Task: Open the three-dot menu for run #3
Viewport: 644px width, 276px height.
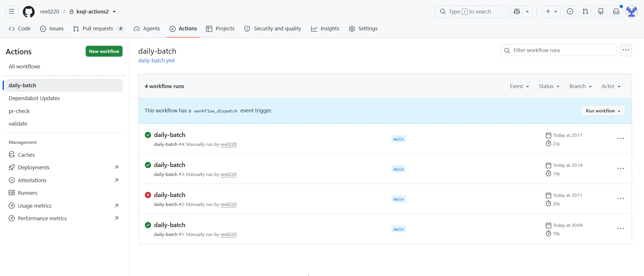Action: click(x=621, y=169)
